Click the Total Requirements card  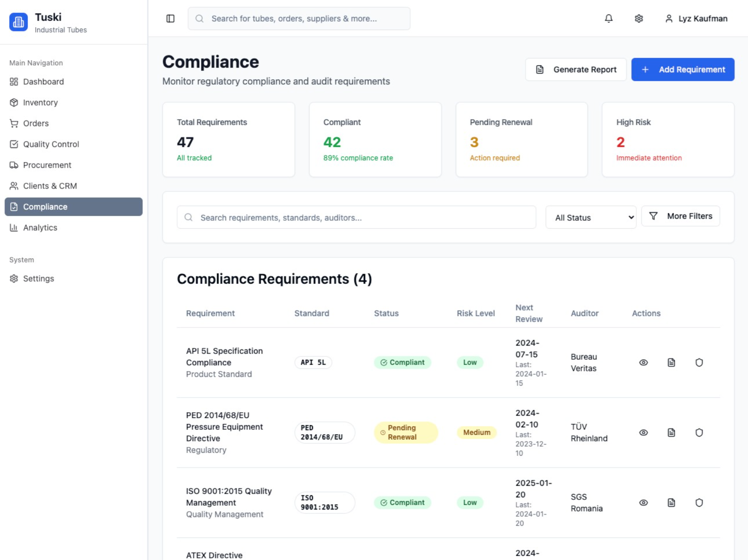click(228, 140)
